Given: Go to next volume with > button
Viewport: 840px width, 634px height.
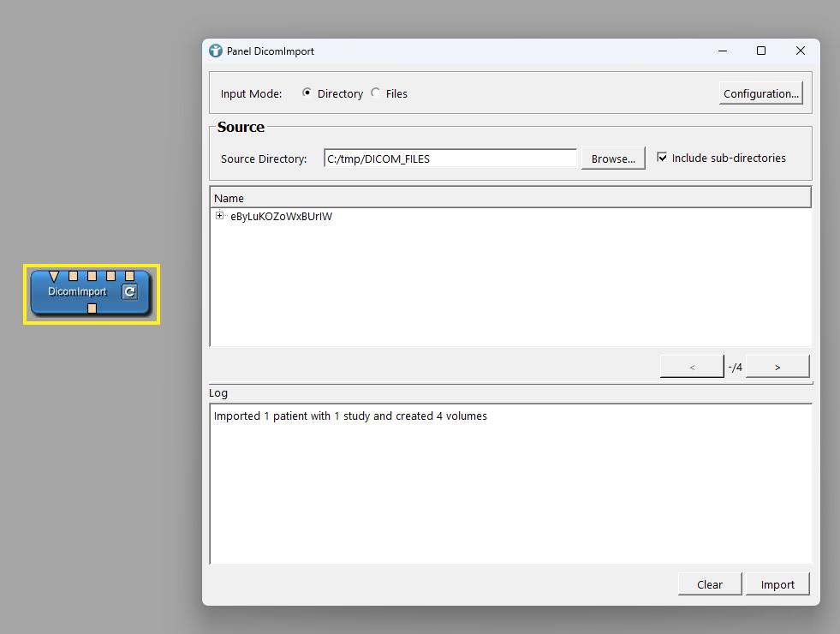Looking at the screenshot, I should pos(777,367).
